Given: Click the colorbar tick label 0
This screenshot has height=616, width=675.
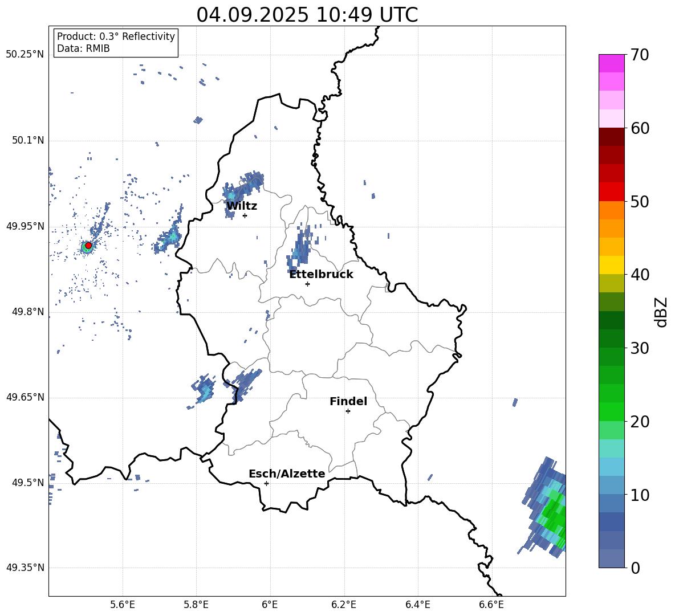Looking at the screenshot, I should point(635,568).
